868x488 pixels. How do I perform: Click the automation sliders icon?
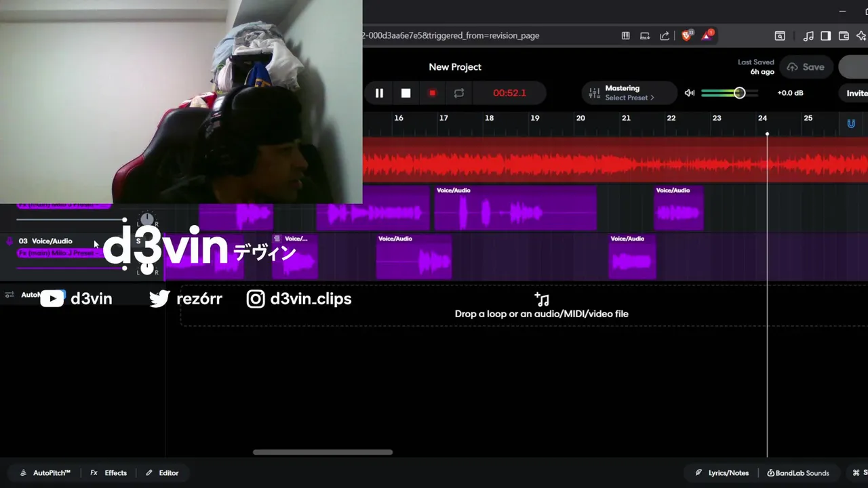point(9,295)
